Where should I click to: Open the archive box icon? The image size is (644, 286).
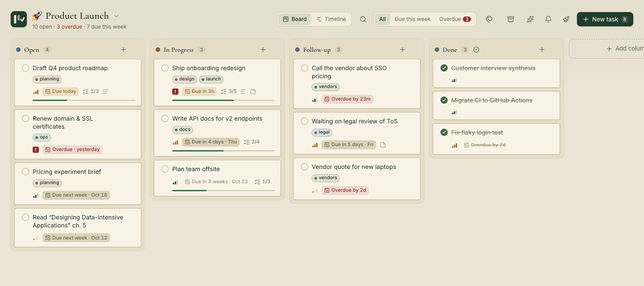510,19
